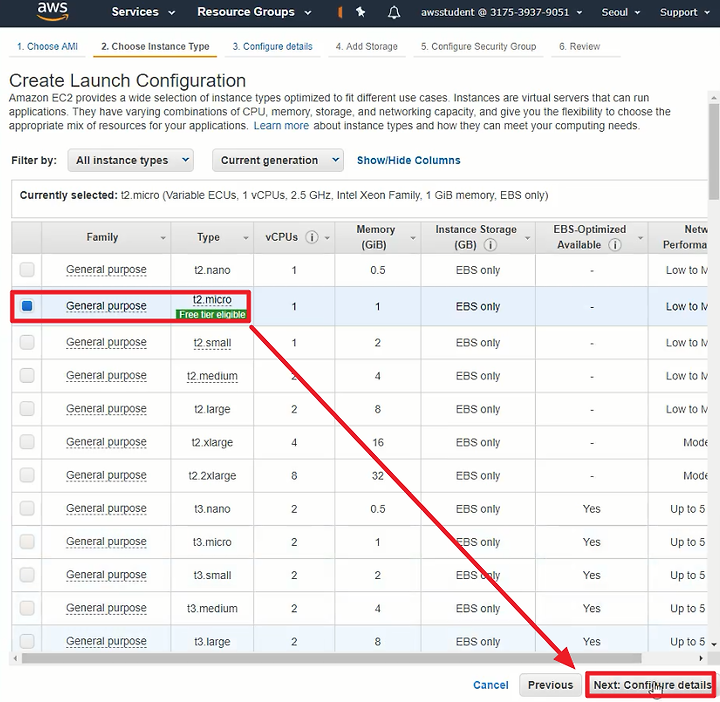Select the t3.nano instance checkbox
Screen dimensions: 720x702
coord(27,508)
